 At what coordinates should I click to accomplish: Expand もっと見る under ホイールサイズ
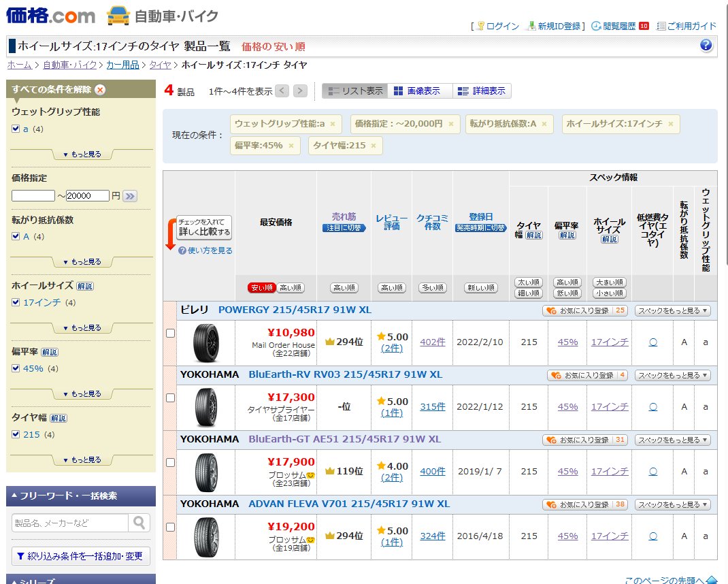tap(82, 328)
